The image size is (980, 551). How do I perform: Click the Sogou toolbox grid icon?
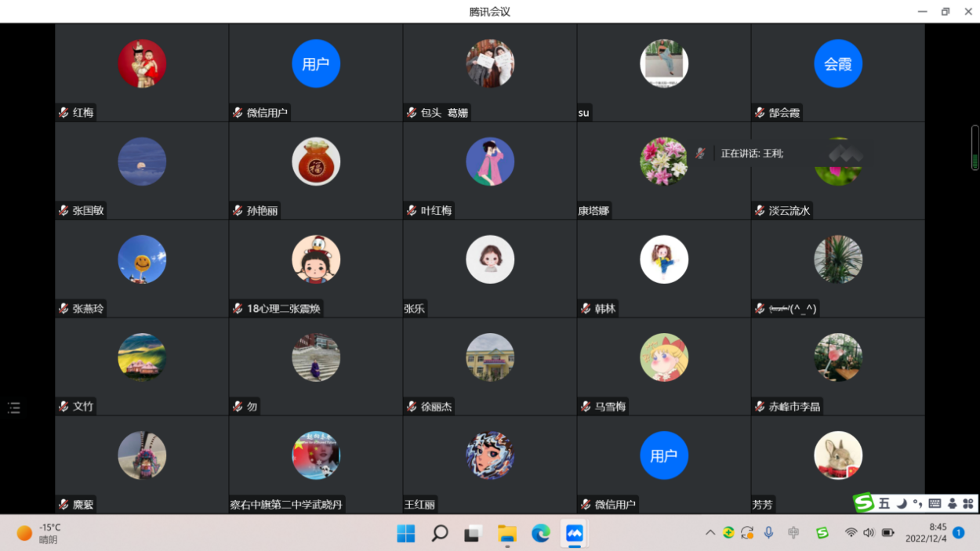coord(968,503)
